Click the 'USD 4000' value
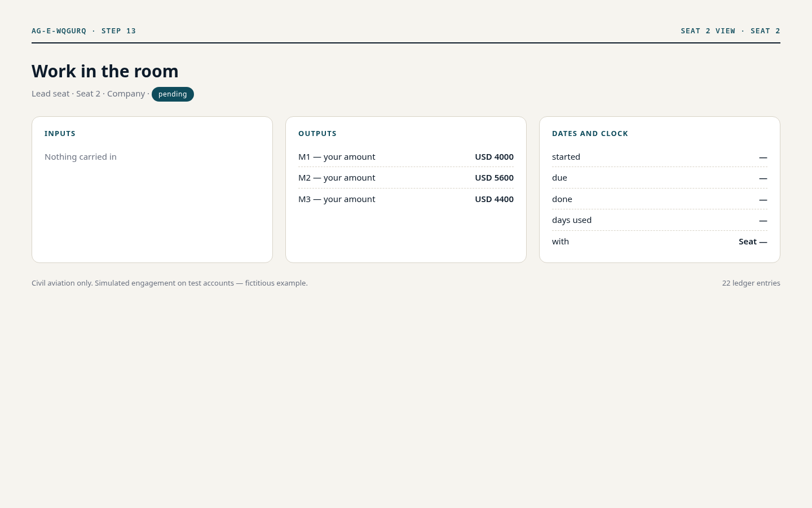This screenshot has height=508, width=812. 494,157
